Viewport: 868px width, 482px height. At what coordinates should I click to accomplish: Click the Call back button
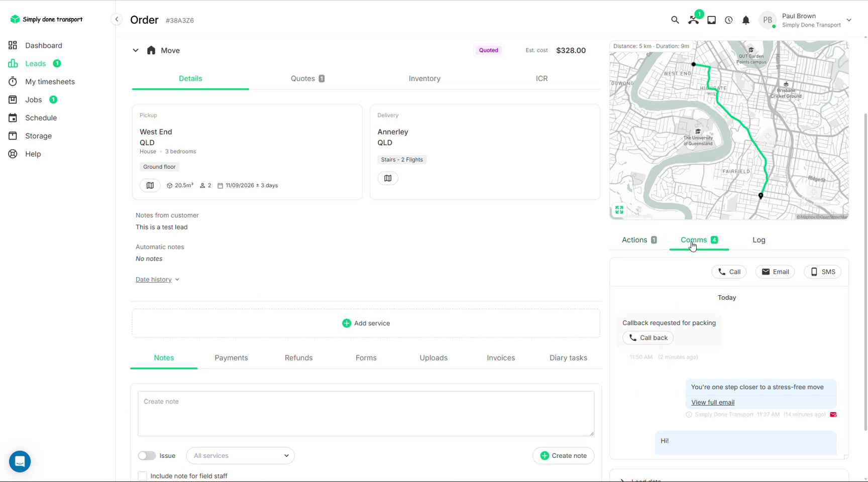pos(648,338)
